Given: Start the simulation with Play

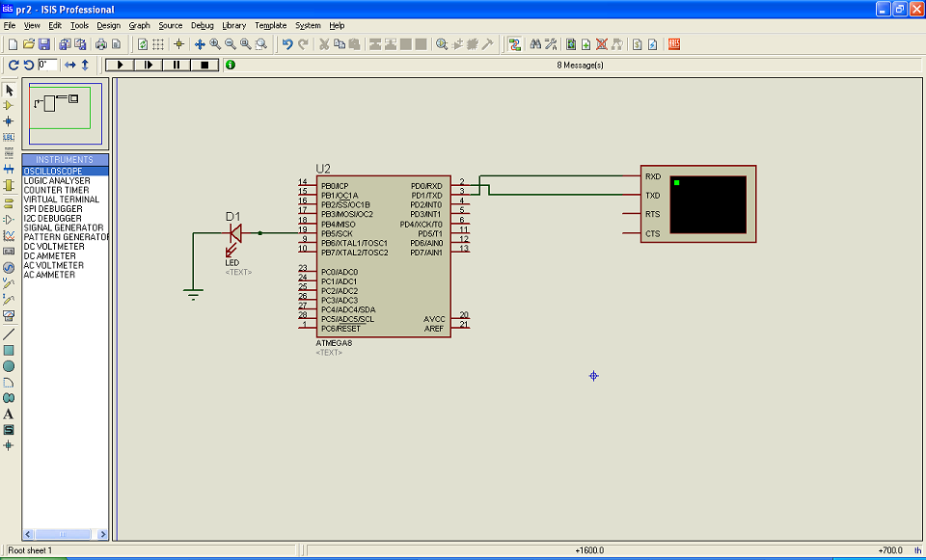Looking at the screenshot, I should tap(120, 65).
